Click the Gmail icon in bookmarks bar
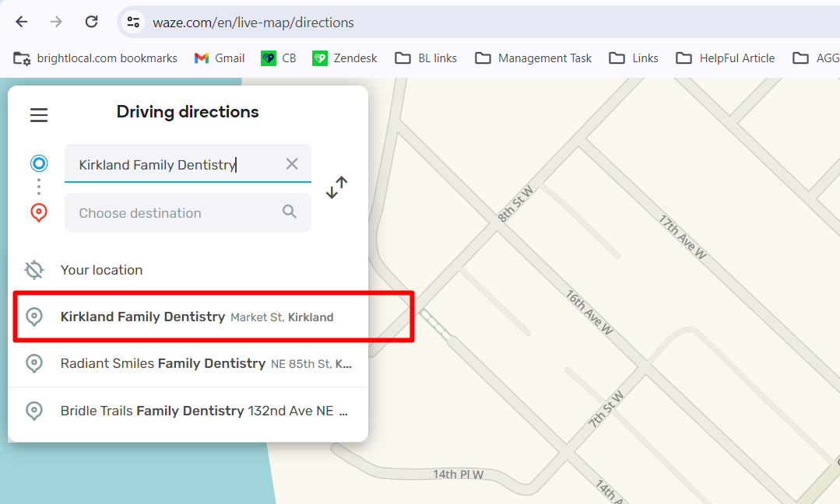Screen dimensions: 840x504 point(202,58)
